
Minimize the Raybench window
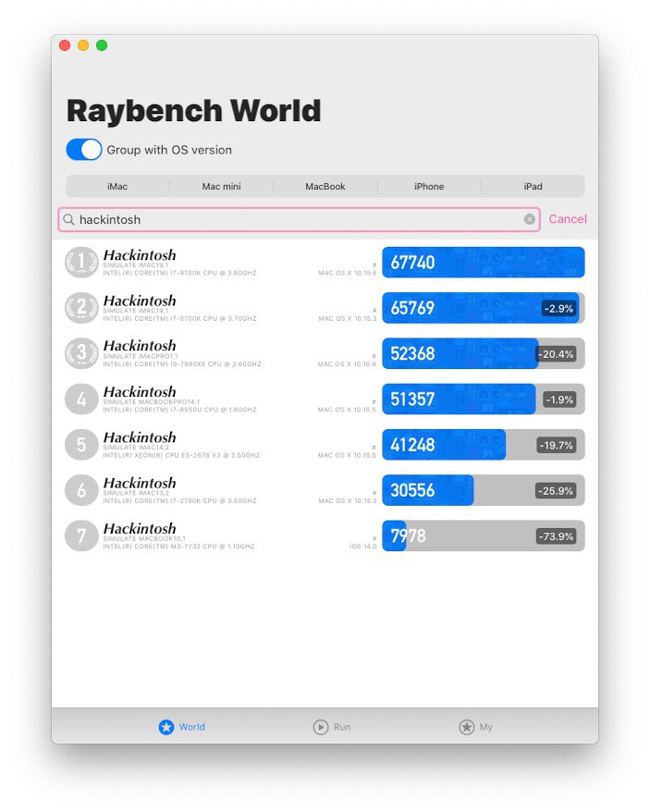click(83, 45)
